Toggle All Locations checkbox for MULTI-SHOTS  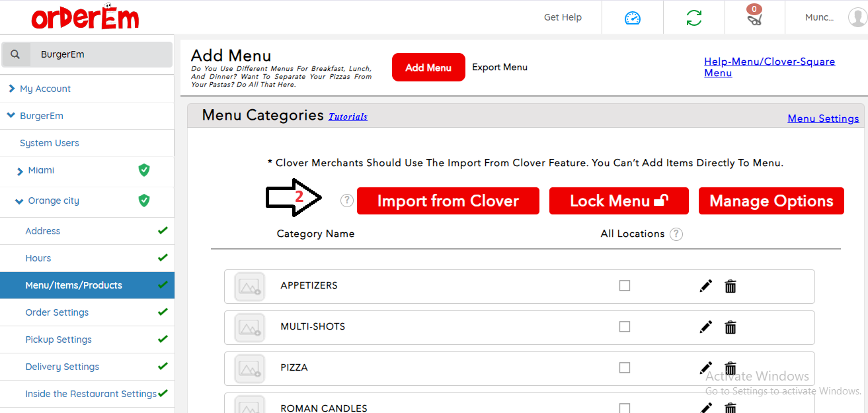pyautogui.click(x=625, y=327)
